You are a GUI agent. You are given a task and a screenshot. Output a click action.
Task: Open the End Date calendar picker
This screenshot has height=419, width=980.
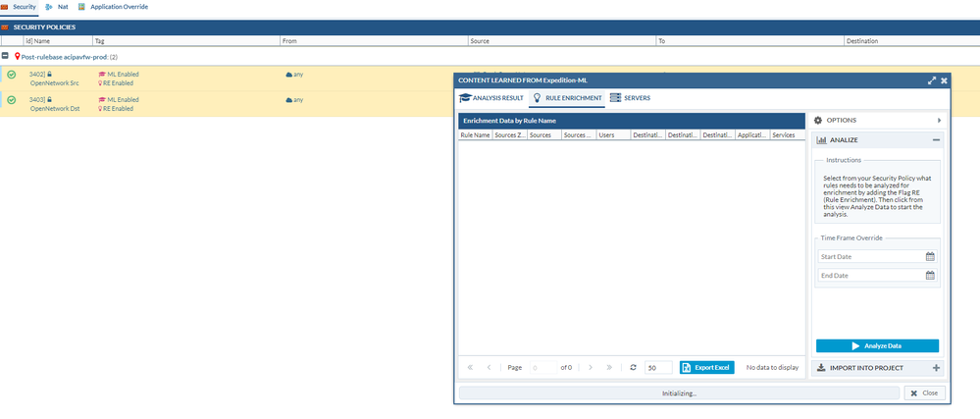click(x=930, y=275)
